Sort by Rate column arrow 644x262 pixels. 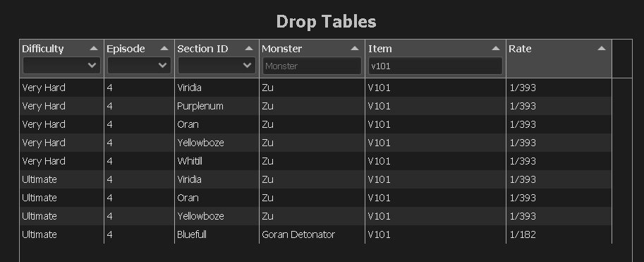602,49
